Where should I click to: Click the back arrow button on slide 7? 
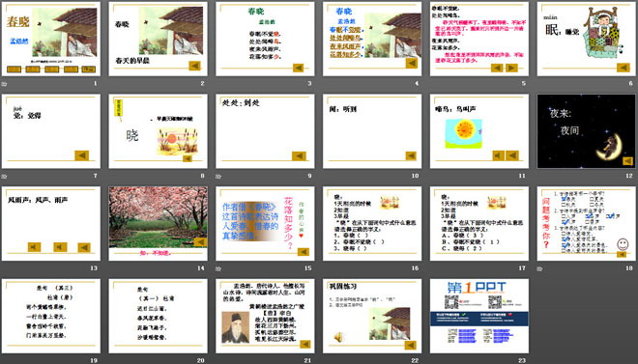pyautogui.click(x=82, y=155)
